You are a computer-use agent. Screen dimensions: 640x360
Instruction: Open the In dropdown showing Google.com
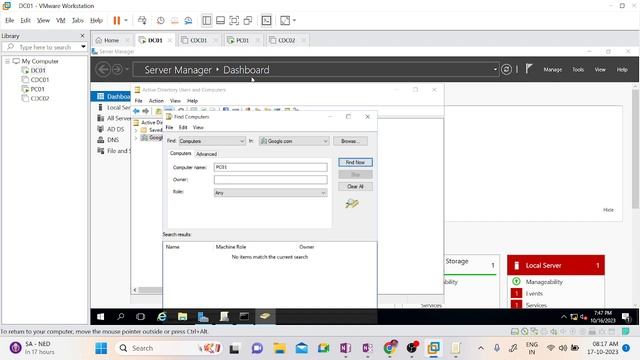[294, 141]
